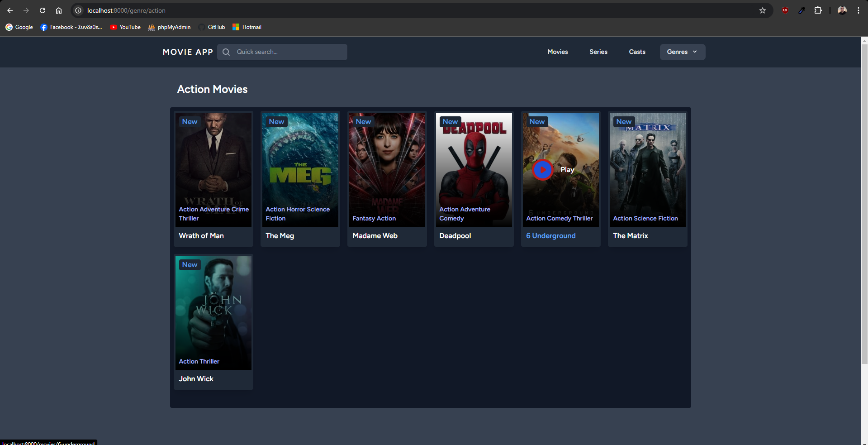Click the search magnifier icon

[226, 52]
